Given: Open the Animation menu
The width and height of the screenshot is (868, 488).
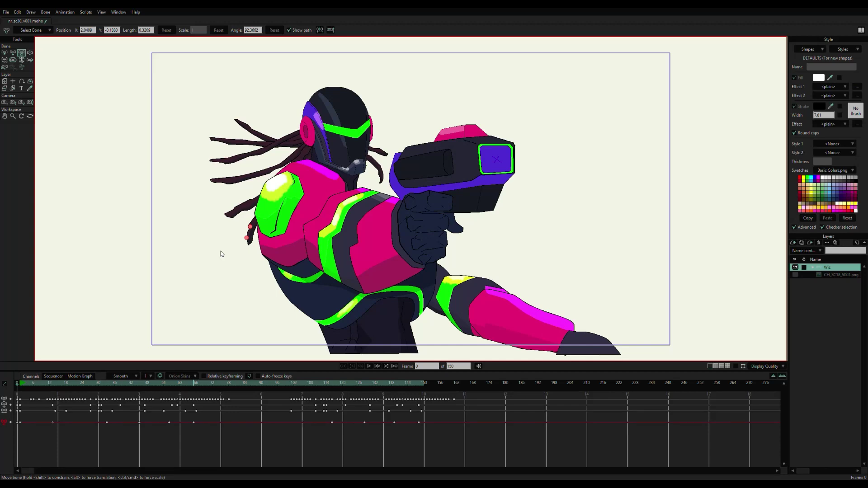Looking at the screenshot, I should [65, 12].
